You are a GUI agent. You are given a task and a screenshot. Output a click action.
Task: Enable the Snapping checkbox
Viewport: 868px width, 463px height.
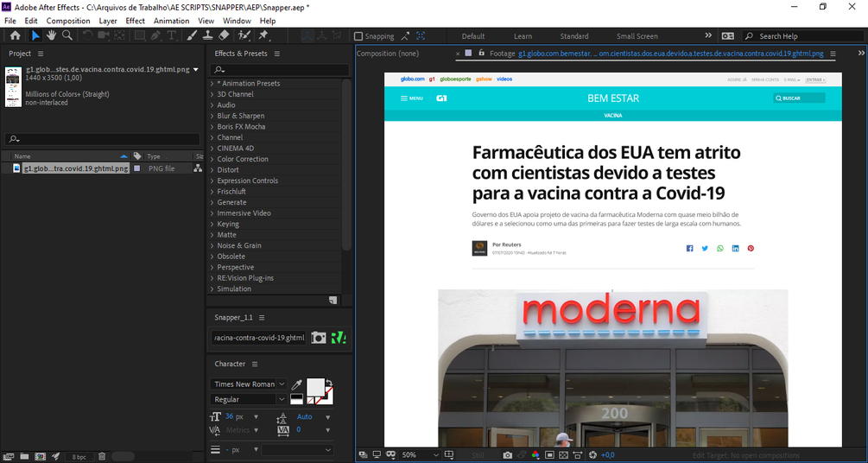point(358,36)
